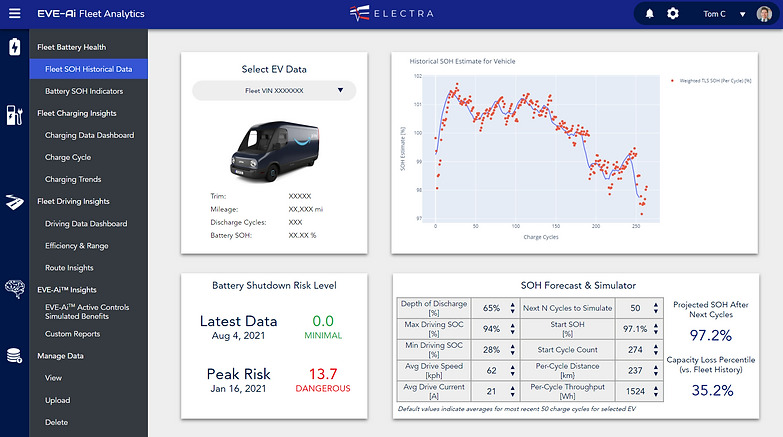The image size is (783, 437).
Task: Open Efficiency & Range page
Action: (76, 246)
